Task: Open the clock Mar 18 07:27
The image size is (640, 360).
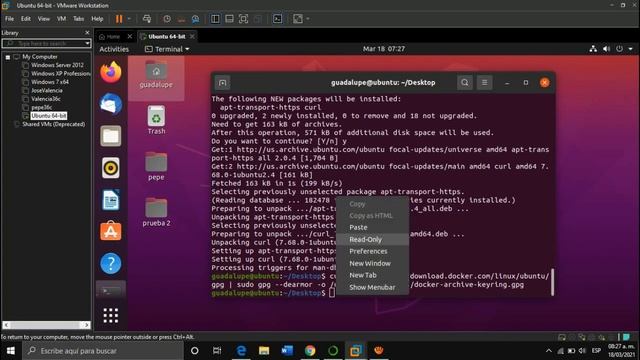Action: click(384, 49)
